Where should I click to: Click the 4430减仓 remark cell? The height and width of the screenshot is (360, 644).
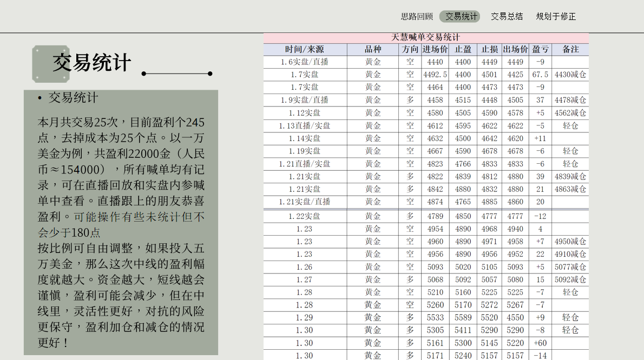570,75
